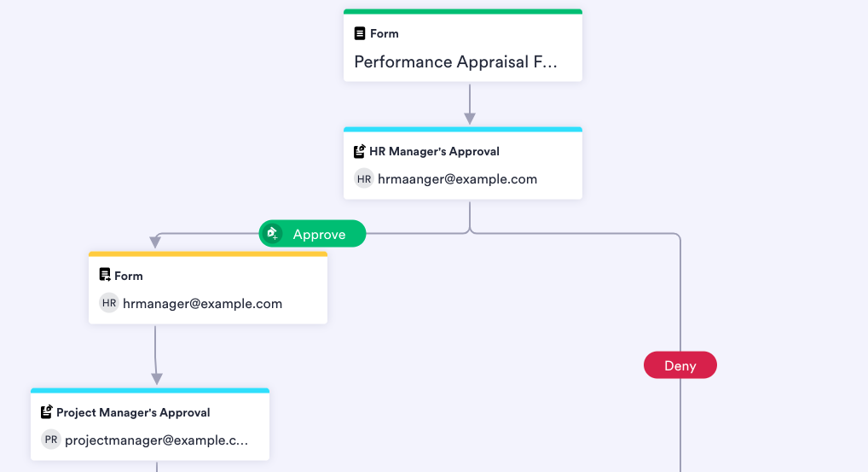Click the yellow color bar atop the Form node
The height and width of the screenshot is (472, 868).
click(x=208, y=254)
